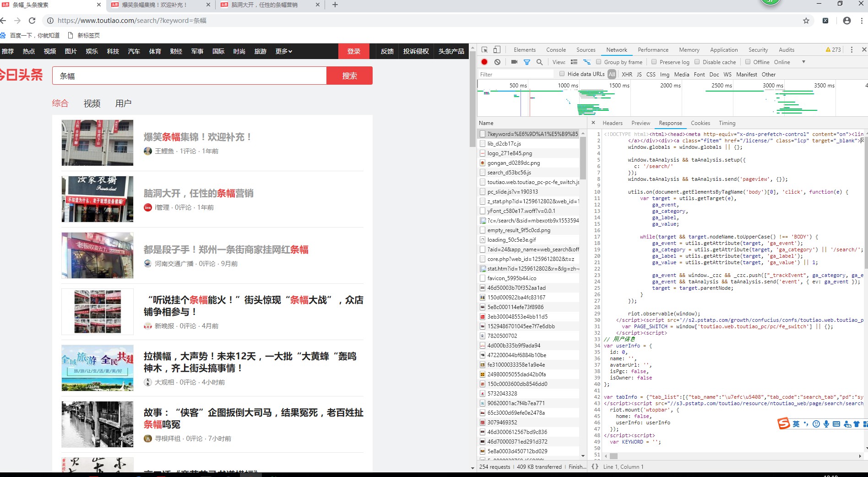868x477 pixels.
Task: Open the 百度一下 bookmark
Action: 30,35
